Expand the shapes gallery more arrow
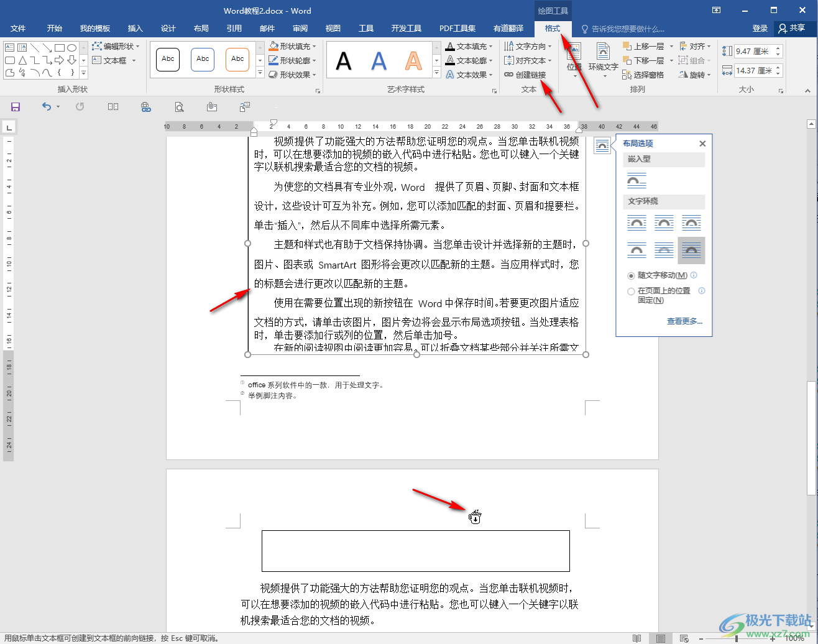The image size is (818, 644). pyautogui.click(x=83, y=73)
